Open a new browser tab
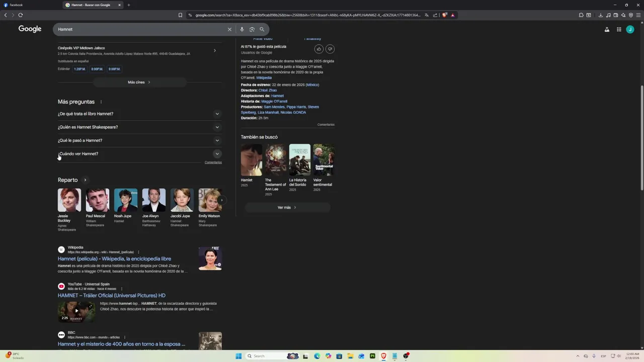 (x=128, y=5)
